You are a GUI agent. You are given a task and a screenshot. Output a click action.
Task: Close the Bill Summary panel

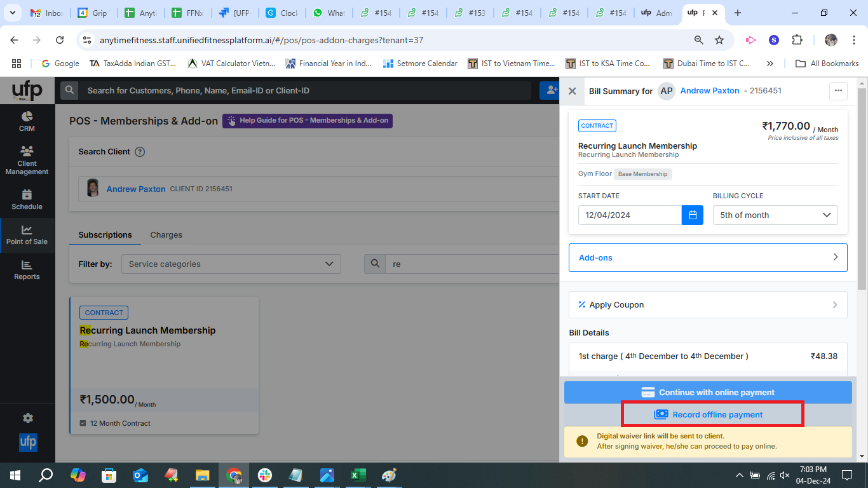(572, 91)
